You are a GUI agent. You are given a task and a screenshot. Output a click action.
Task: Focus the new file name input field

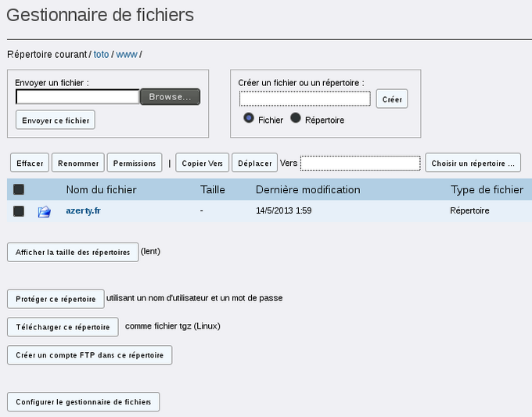pyautogui.click(x=305, y=99)
